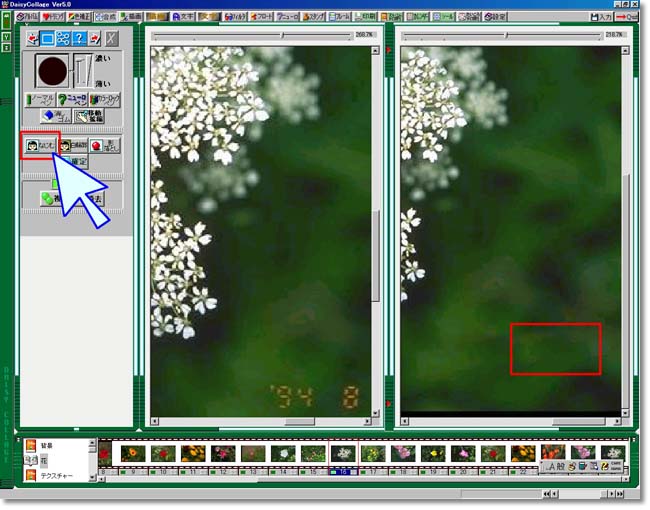
Task: Open the スタンプ toolbar button
Action: coord(313,17)
